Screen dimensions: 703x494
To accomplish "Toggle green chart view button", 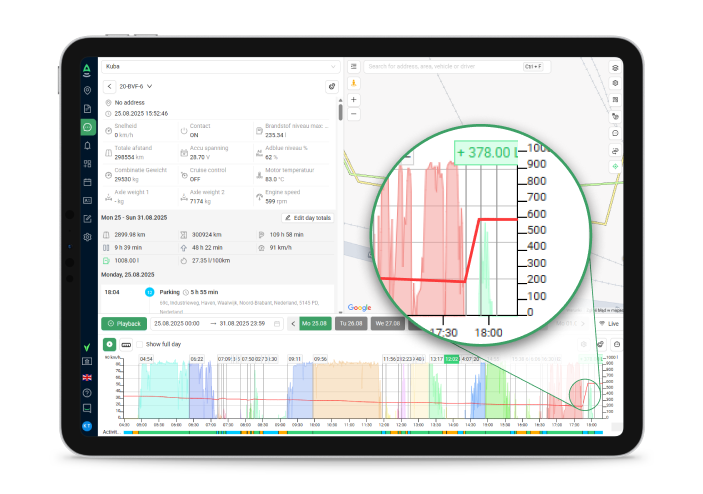I will (x=109, y=344).
